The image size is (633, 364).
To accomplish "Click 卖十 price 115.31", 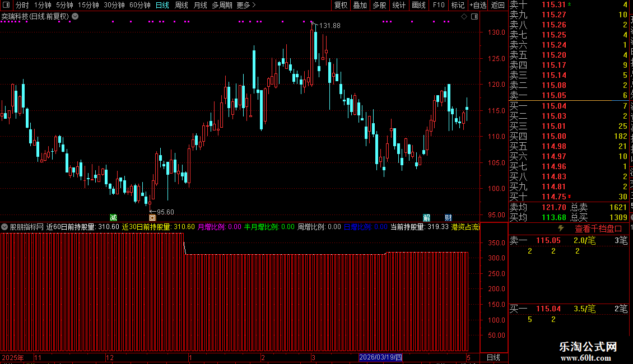I will [x=554, y=5].
